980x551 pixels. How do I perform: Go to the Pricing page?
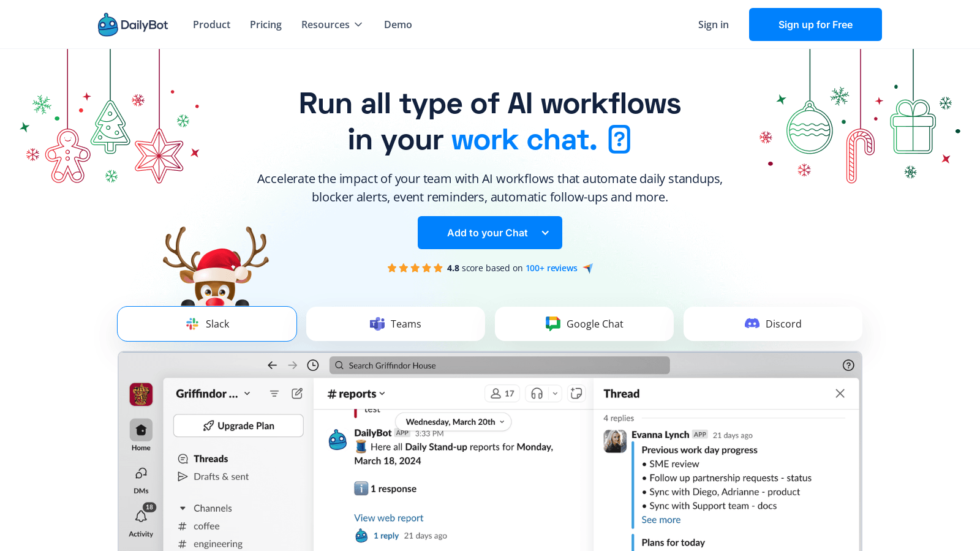tap(266, 24)
